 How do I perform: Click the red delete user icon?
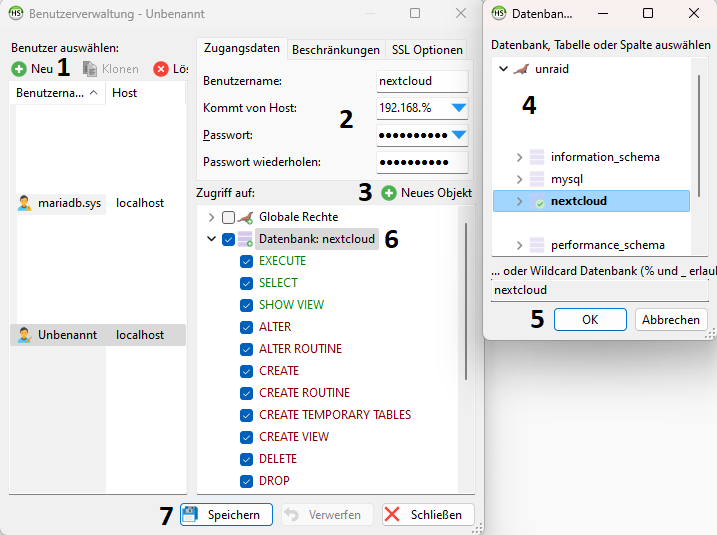tap(161, 69)
